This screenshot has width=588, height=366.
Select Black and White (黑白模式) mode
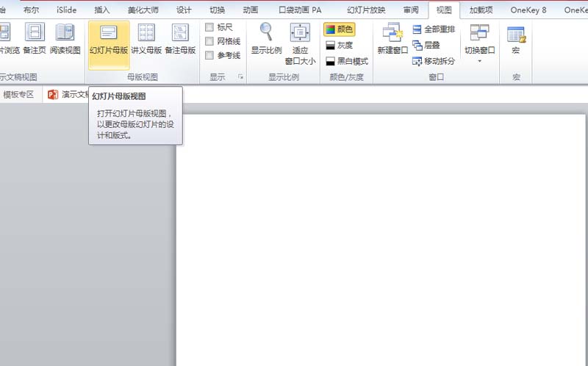pos(347,61)
